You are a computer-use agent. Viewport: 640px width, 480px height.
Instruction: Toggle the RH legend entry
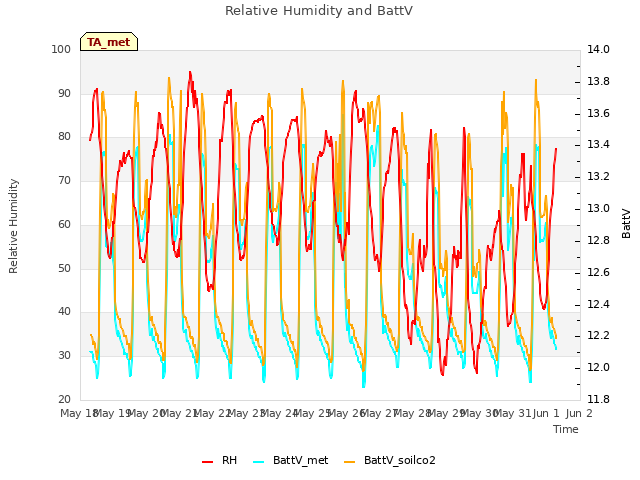(x=220, y=460)
